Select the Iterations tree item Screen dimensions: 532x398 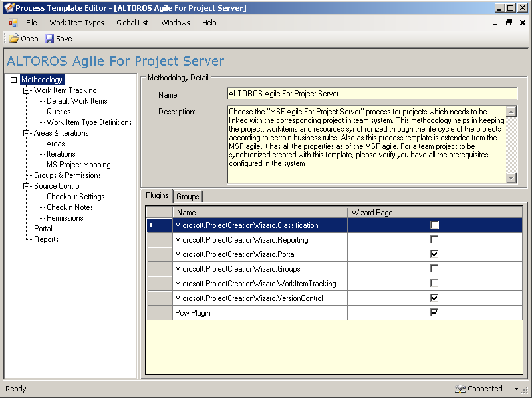pos(61,154)
